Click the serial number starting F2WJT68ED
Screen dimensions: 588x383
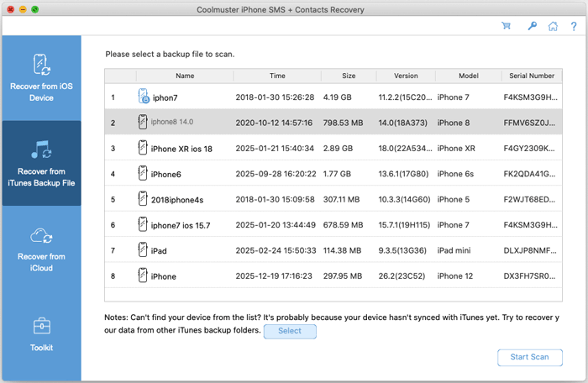point(529,200)
